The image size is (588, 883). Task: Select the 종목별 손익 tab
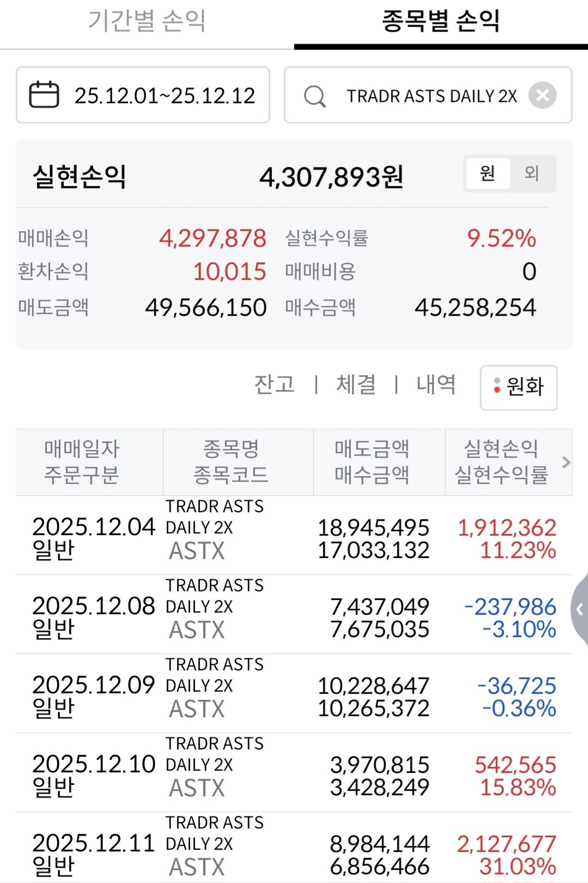tap(440, 22)
